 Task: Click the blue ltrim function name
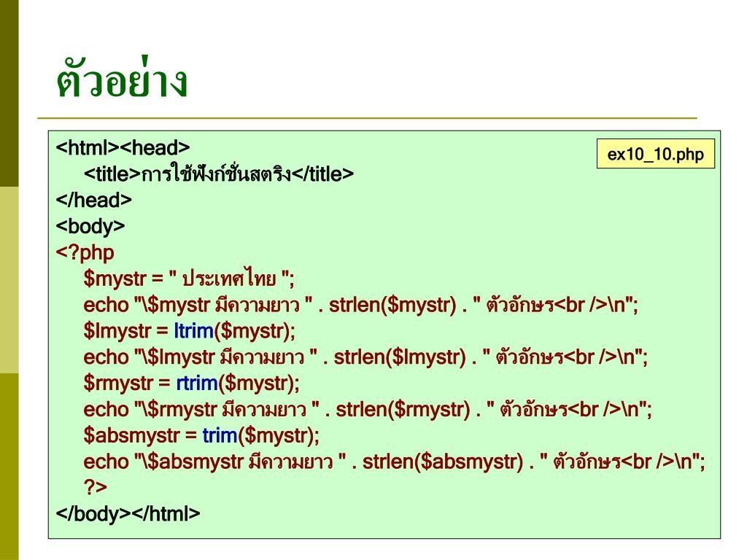tap(194, 331)
